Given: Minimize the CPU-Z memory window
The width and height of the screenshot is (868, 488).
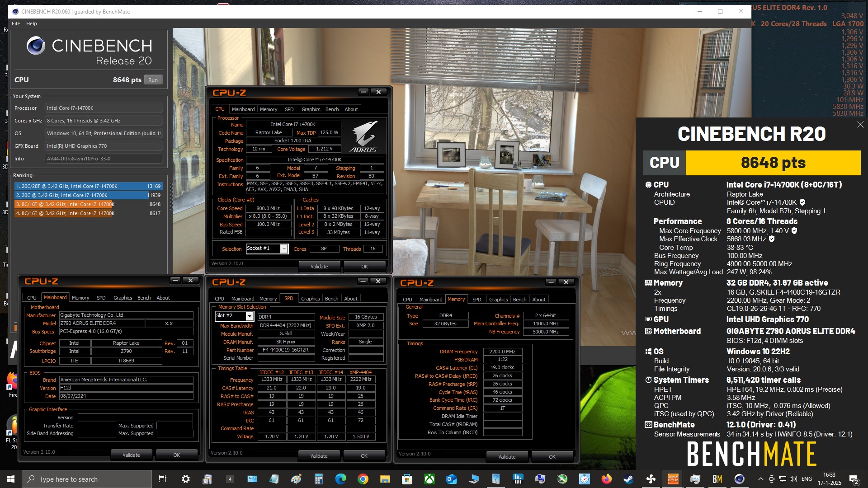Looking at the screenshot, I should tap(551, 282).
